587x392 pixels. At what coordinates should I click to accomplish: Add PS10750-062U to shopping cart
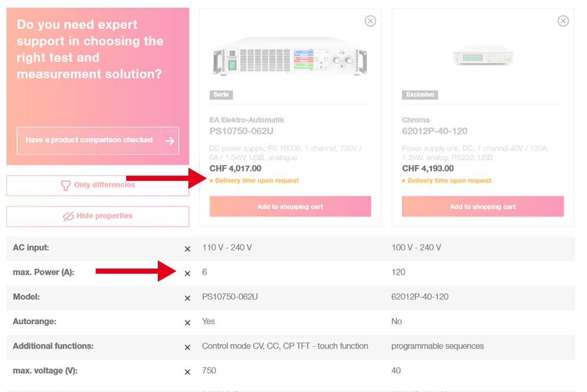click(290, 206)
